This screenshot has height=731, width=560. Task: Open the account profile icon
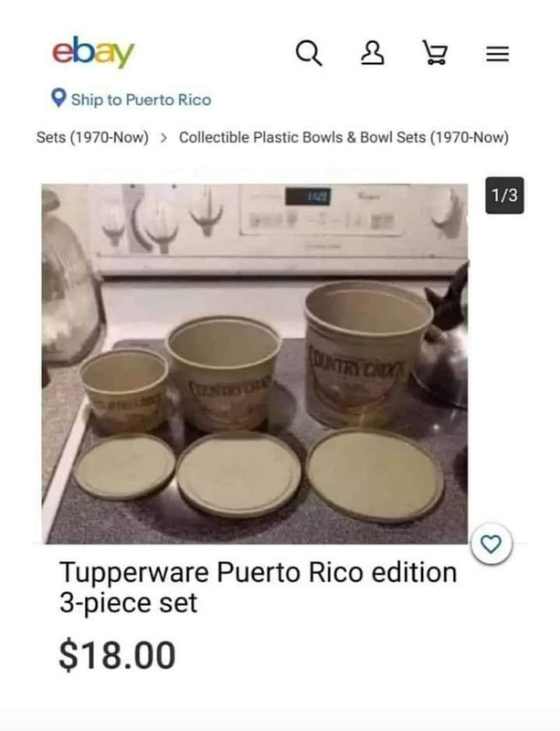373,52
